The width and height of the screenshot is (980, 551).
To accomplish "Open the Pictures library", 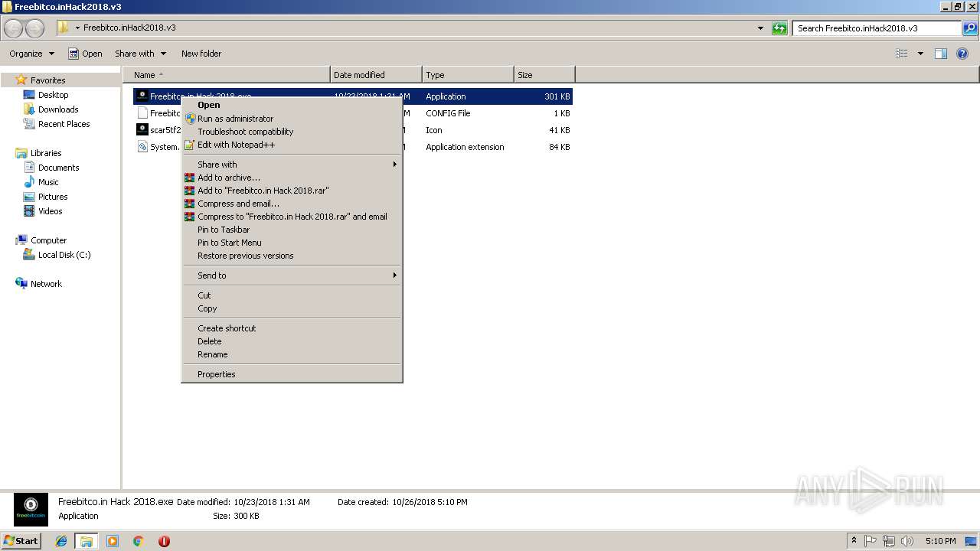I will tap(45, 197).
